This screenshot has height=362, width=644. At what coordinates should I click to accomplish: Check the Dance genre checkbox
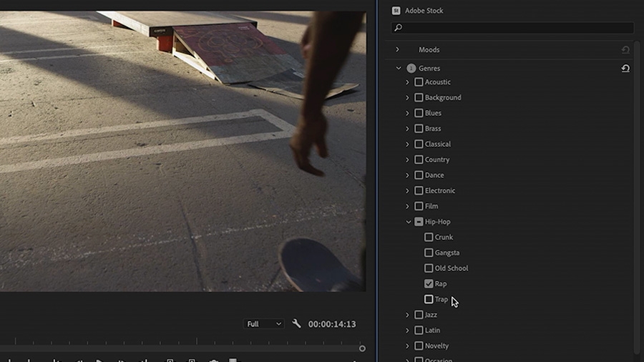(419, 175)
